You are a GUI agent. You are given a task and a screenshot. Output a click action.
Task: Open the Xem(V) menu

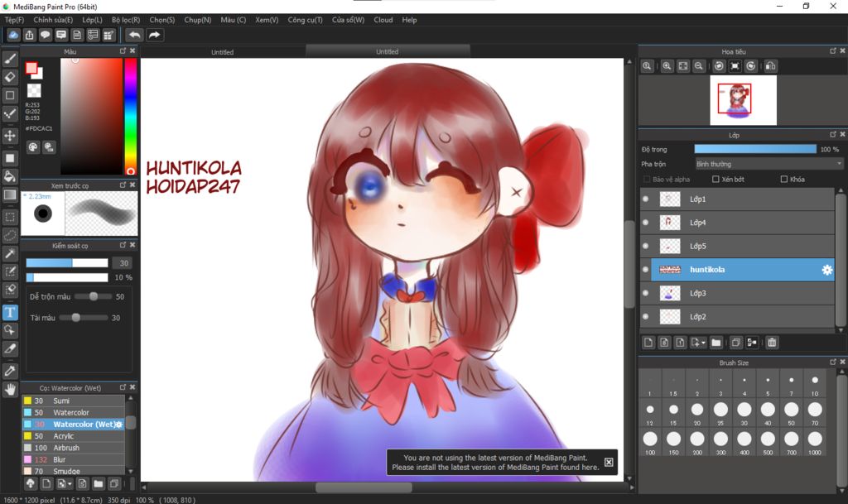pos(267,20)
